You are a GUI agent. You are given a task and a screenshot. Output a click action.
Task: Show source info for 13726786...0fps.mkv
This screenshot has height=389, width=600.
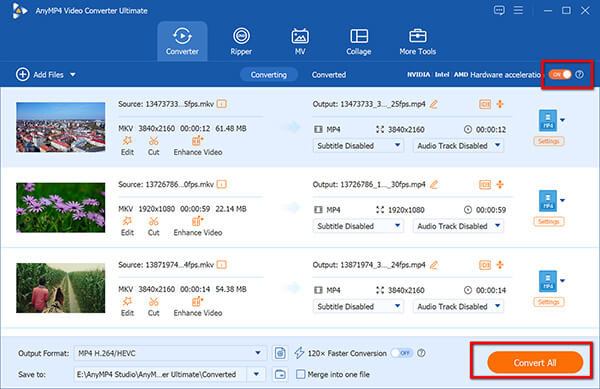(222, 184)
